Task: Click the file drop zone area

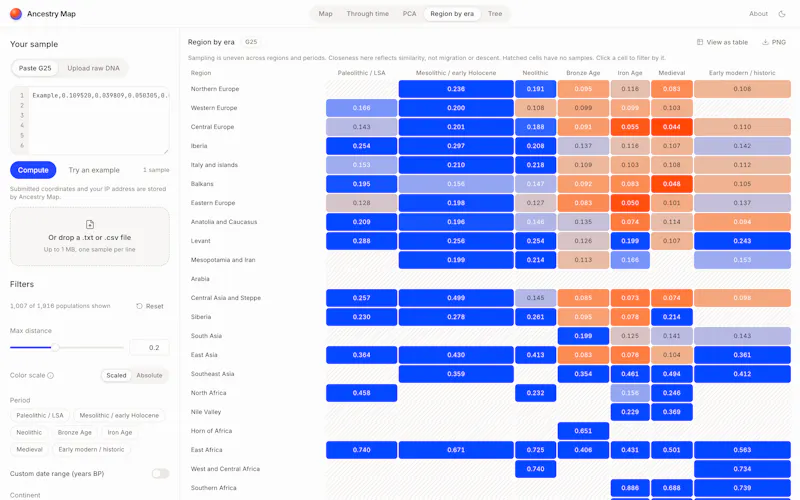Action: click(x=90, y=236)
